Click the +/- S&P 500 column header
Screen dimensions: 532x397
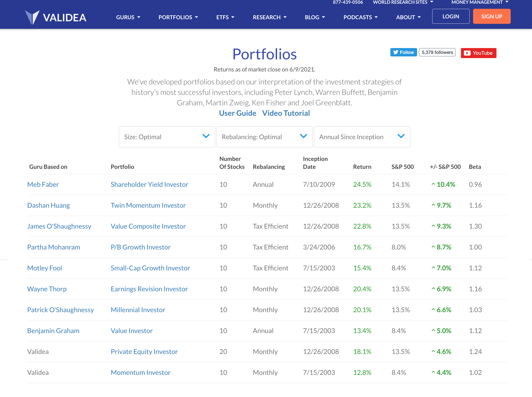(445, 167)
